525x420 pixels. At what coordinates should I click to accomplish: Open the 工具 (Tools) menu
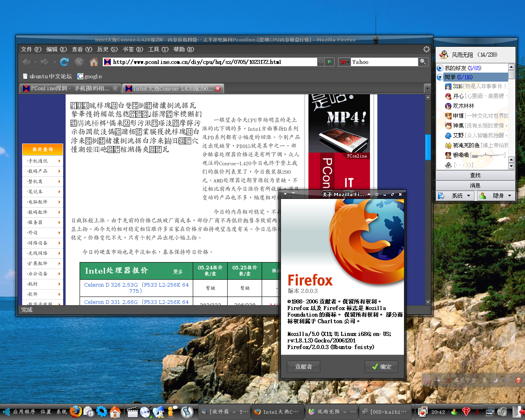pyautogui.click(x=158, y=49)
